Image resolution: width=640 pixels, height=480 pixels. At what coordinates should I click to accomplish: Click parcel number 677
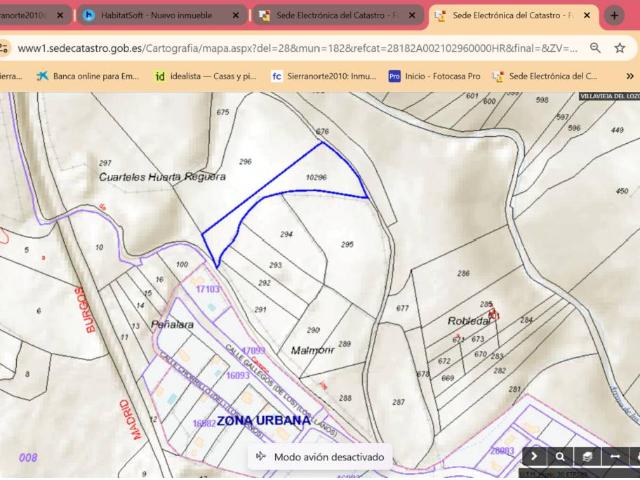(402, 308)
